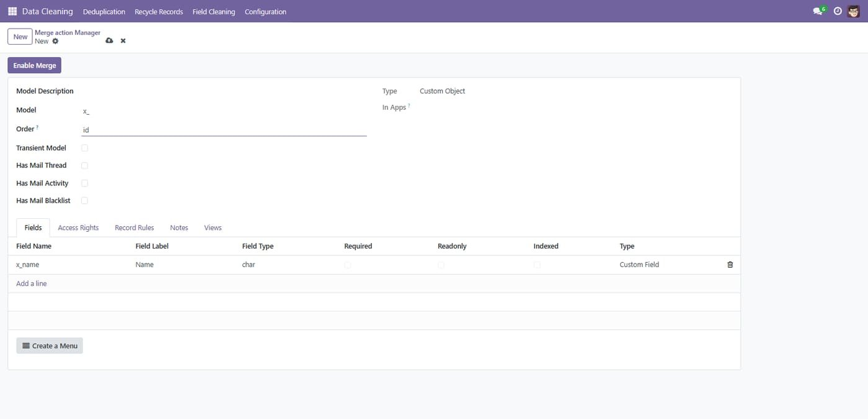Click the Model Description field
The height and width of the screenshot is (419, 868).
pos(224,91)
